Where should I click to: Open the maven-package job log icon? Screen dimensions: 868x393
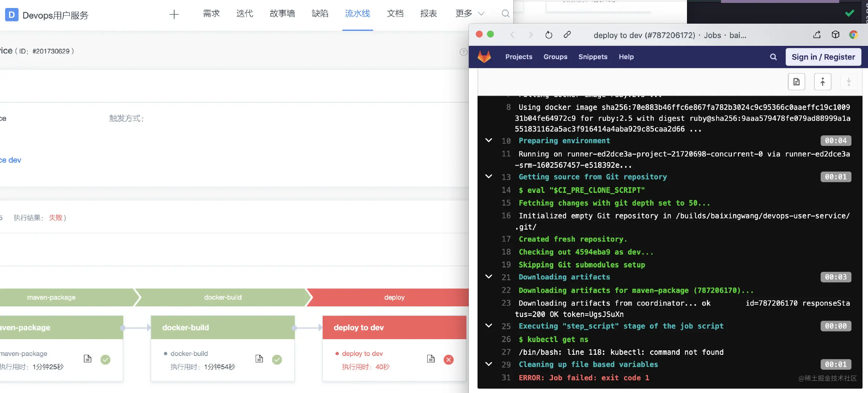click(87, 359)
